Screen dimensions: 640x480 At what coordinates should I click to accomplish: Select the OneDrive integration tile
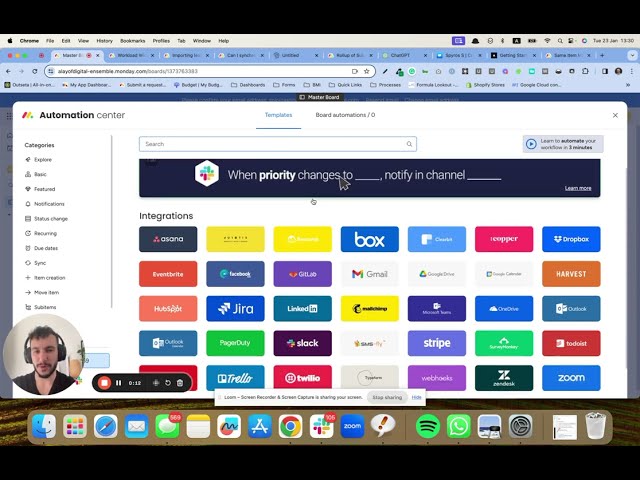click(504, 309)
